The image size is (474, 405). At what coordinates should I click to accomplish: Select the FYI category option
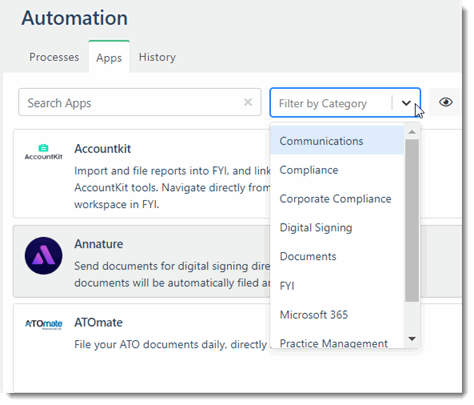point(337,286)
